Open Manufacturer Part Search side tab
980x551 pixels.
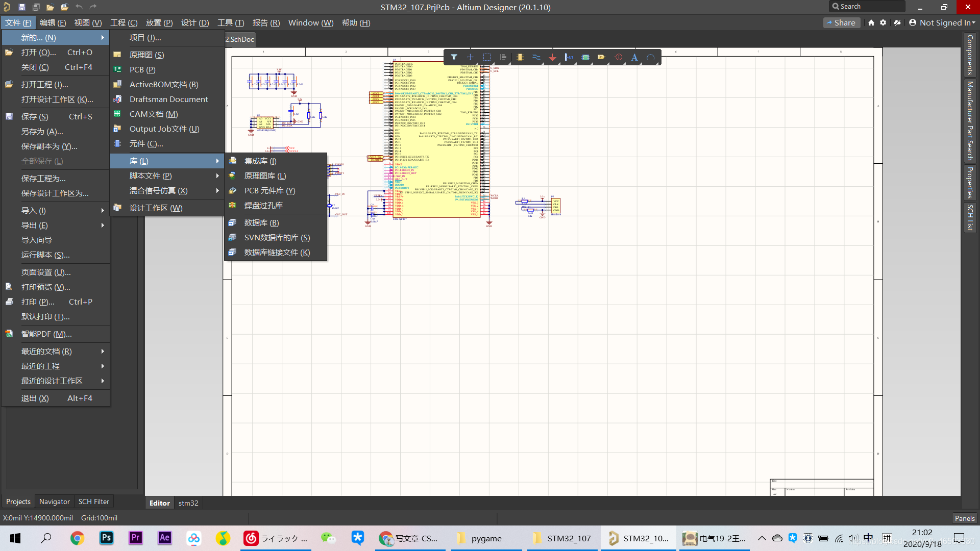point(970,121)
